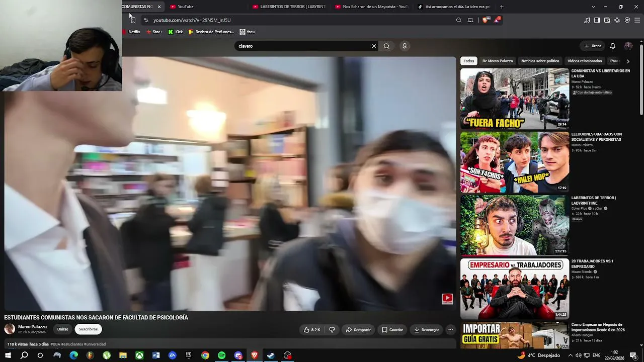Open Revista de Perfumes bookmark
Image resolution: width=644 pixels, height=362 pixels.
pyautogui.click(x=211, y=32)
